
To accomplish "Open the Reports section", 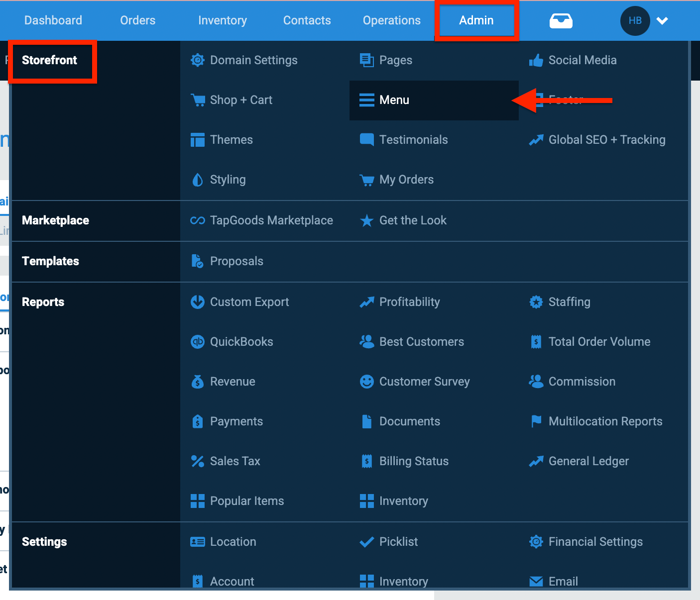I will (x=43, y=302).
